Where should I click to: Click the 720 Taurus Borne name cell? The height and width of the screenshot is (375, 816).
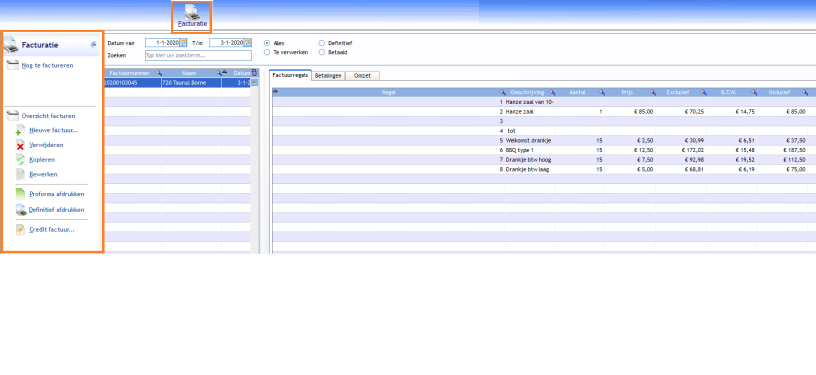pos(191,83)
